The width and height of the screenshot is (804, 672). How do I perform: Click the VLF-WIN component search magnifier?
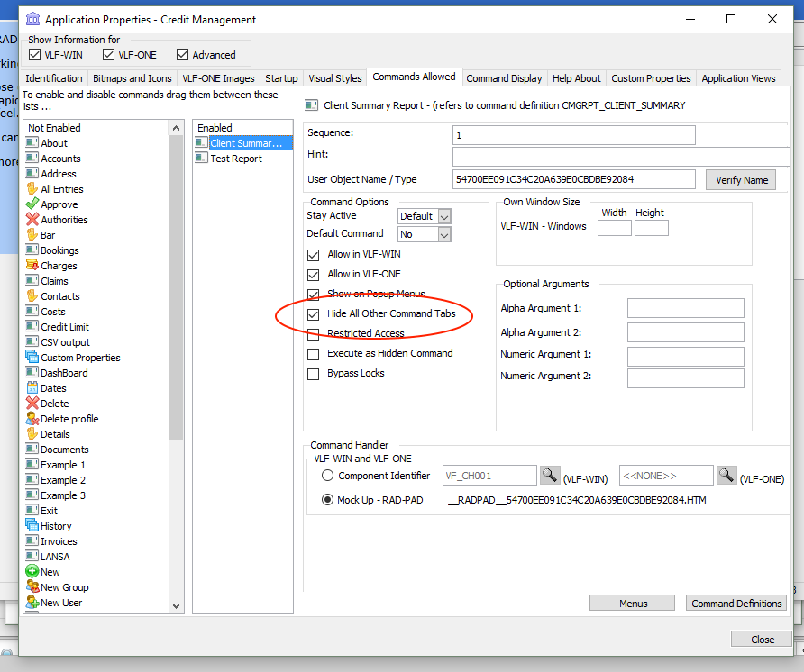(x=550, y=475)
